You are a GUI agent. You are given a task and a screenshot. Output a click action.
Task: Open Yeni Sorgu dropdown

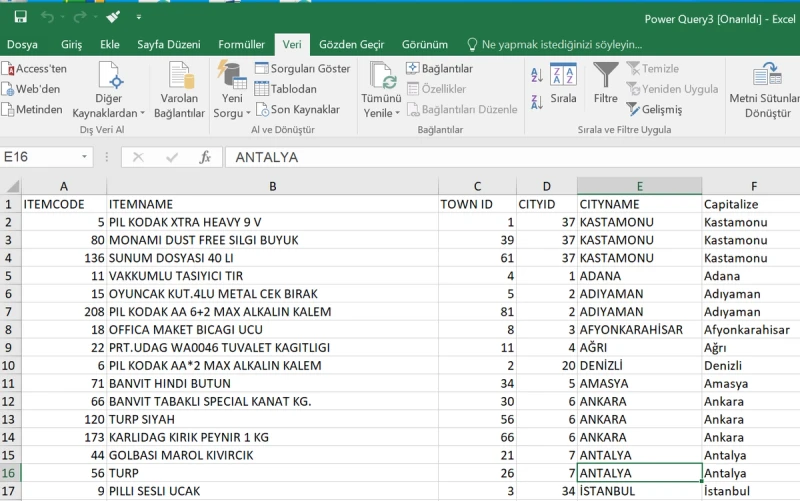(x=232, y=90)
